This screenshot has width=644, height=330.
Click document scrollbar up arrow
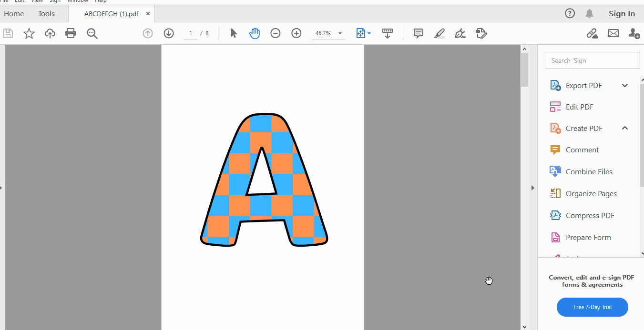[x=524, y=49]
